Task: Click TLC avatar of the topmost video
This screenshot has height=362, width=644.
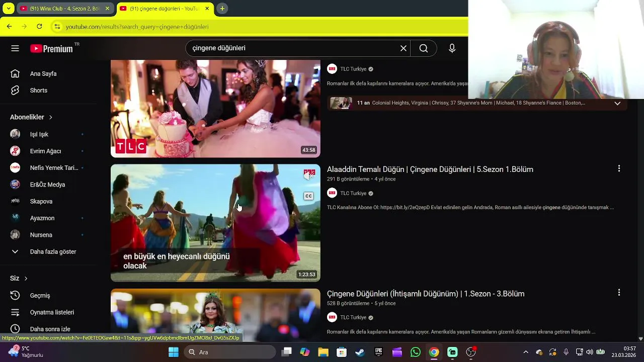Action: [x=332, y=69]
